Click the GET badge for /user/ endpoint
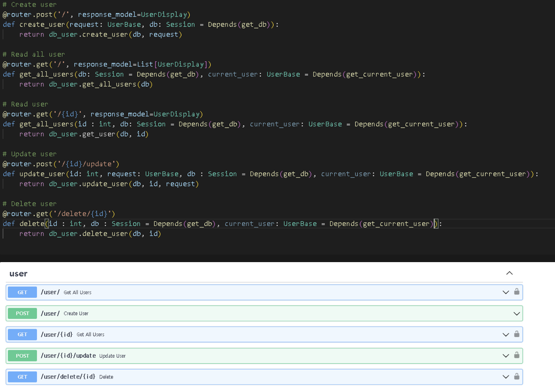The image size is (555, 392). (x=22, y=292)
